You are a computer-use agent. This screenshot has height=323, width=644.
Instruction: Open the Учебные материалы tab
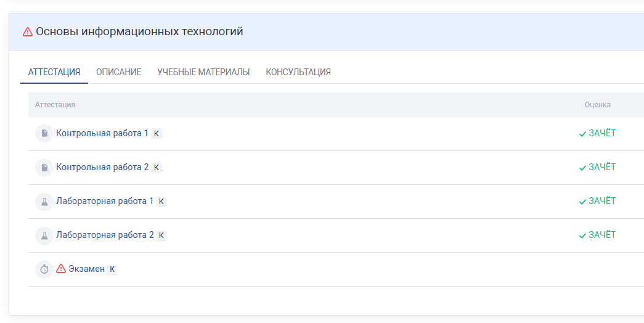pos(203,72)
